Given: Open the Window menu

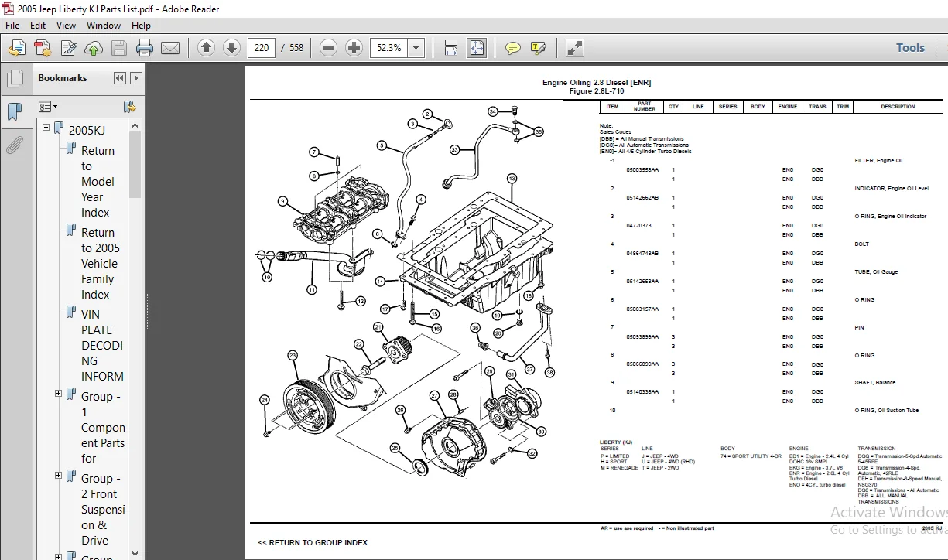Looking at the screenshot, I should [104, 25].
